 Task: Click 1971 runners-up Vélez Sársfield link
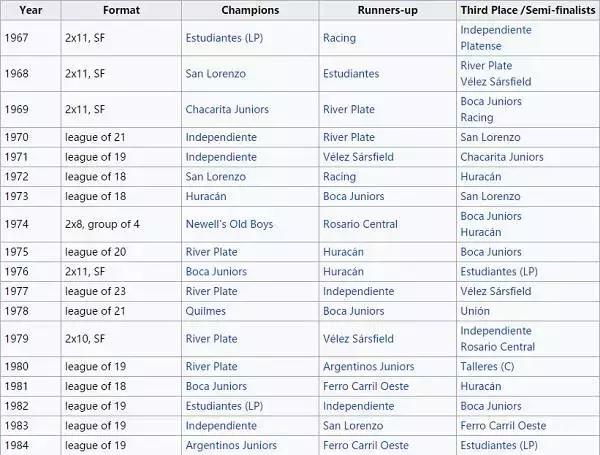tap(358, 156)
